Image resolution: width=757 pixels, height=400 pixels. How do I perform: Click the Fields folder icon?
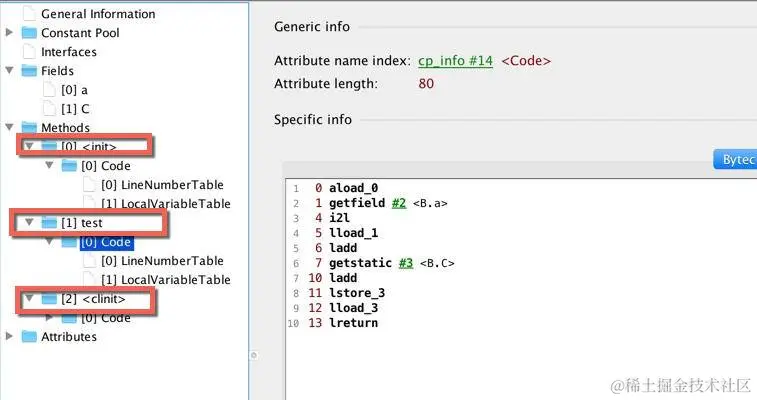click(x=29, y=71)
